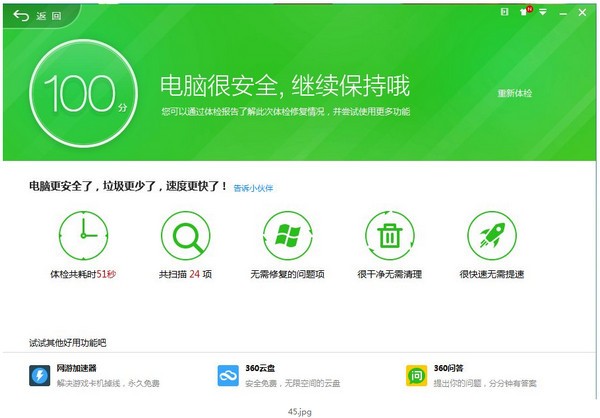The image size is (600, 418).
Task: Click the login icon in title bar
Action: tap(505, 12)
